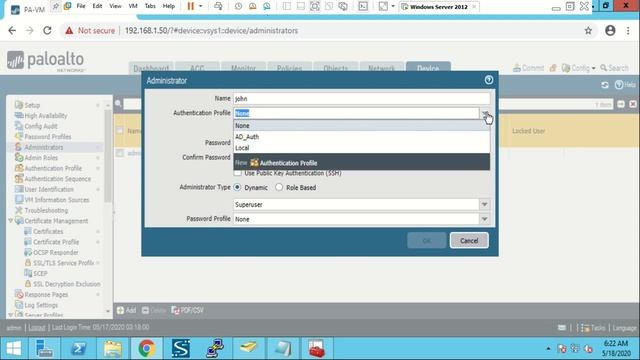Image resolution: width=640 pixels, height=360 pixels.
Task: Click into the Name field containing john
Action: click(x=362, y=98)
